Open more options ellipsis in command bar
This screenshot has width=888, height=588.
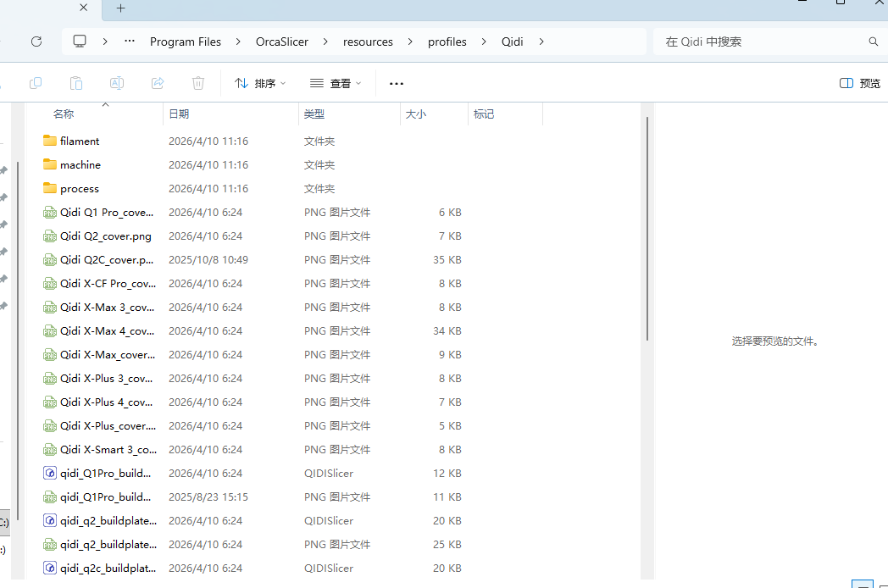click(x=397, y=84)
